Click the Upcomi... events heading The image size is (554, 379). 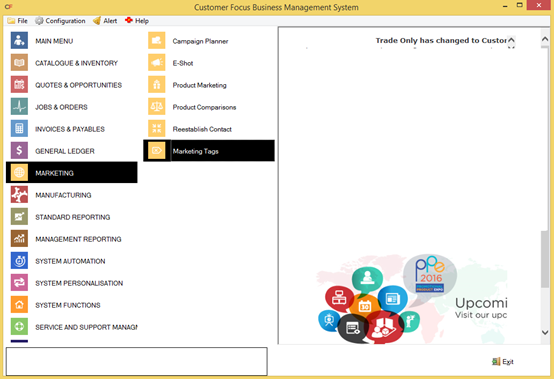(481, 303)
